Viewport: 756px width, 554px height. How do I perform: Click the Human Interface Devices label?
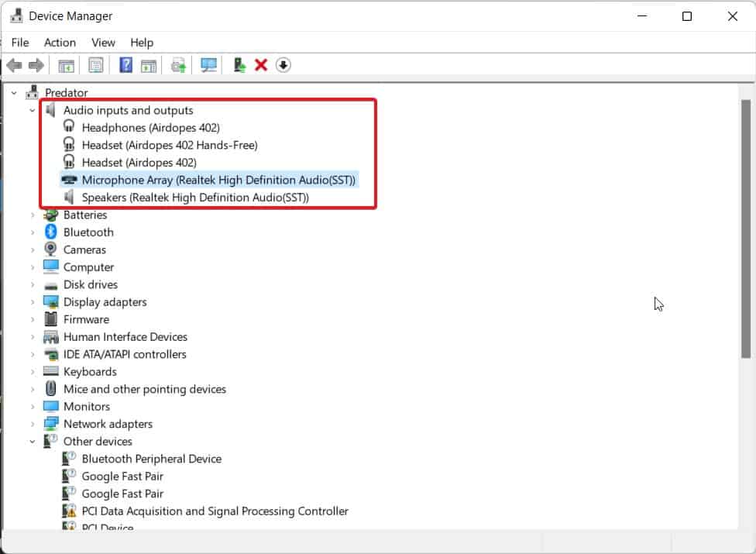pyautogui.click(x=125, y=336)
